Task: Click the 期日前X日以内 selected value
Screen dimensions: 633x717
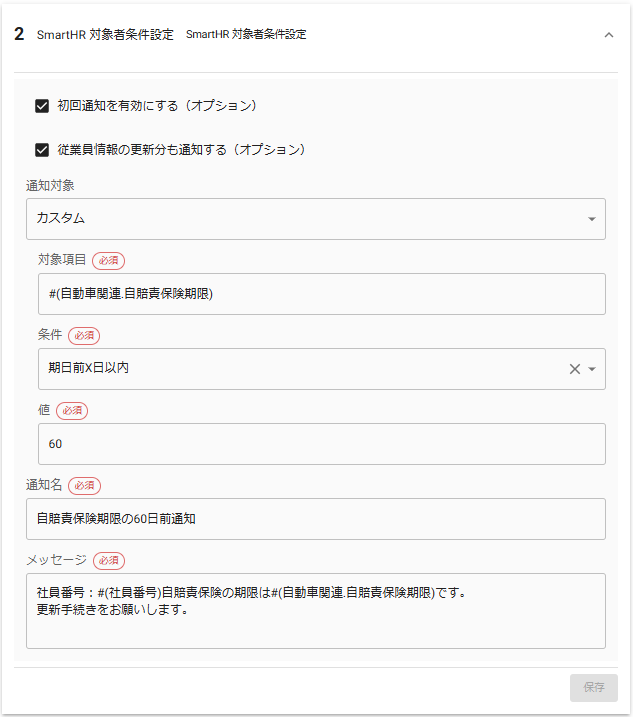Action: [88, 368]
